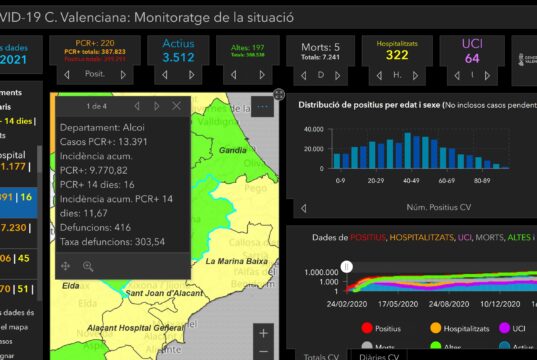Click the timeline range slider handle
The width and height of the screenshot is (537, 360).
(347, 266)
